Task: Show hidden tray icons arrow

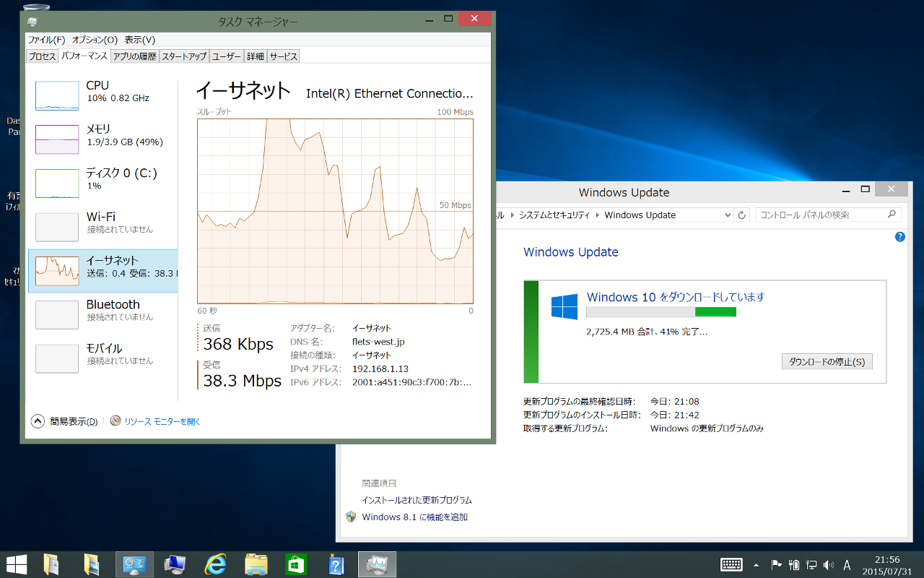Action: pyautogui.click(x=756, y=565)
